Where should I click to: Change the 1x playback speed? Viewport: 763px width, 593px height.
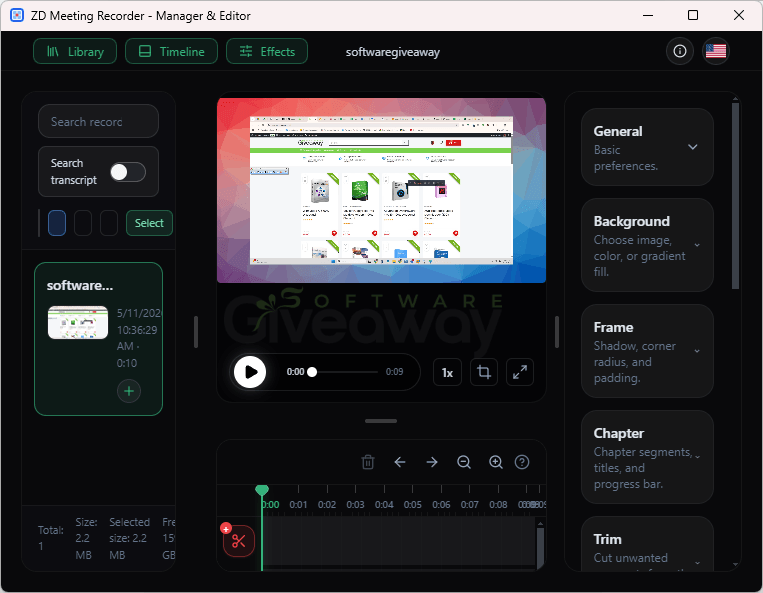coord(447,373)
